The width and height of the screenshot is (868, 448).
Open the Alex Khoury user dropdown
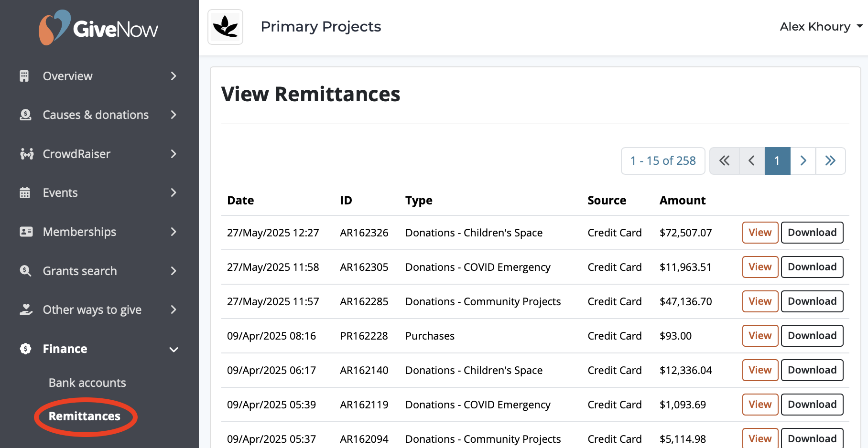(x=821, y=27)
